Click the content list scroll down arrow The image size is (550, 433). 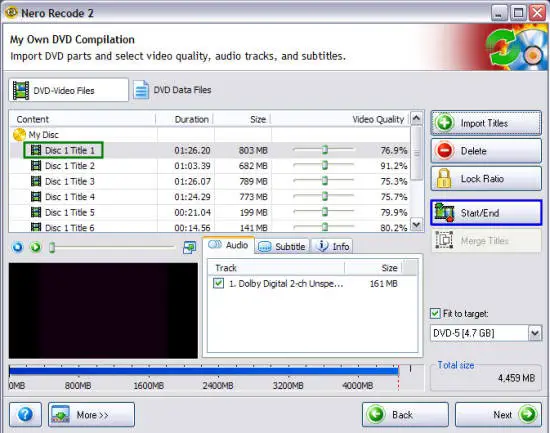(x=416, y=224)
